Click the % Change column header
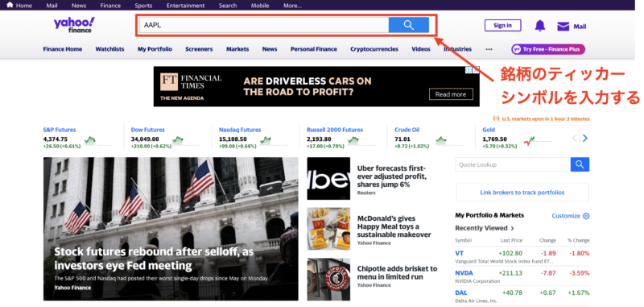Image resolution: width=644 pixels, height=307 pixels. tap(579, 240)
